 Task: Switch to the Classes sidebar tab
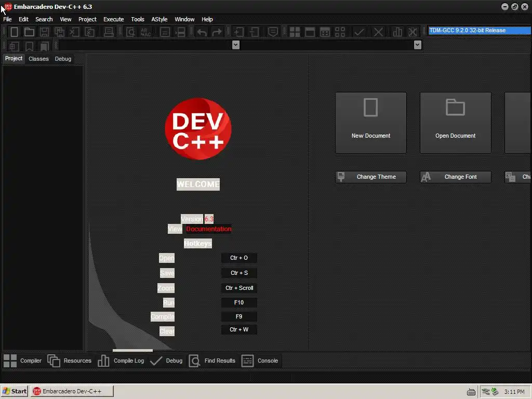pyautogui.click(x=38, y=59)
